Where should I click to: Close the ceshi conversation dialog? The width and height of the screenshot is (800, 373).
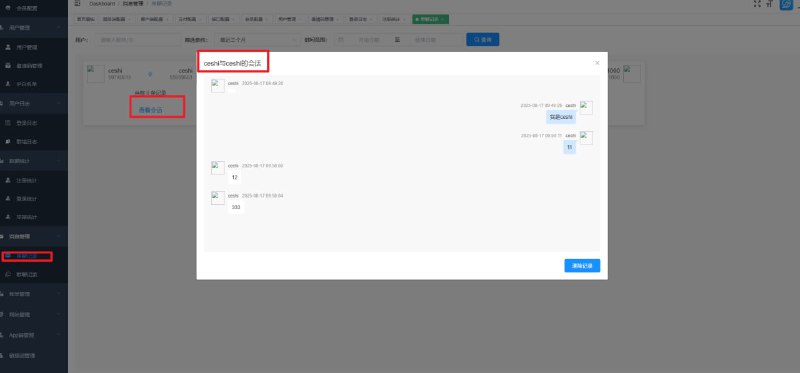(x=597, y=63)
